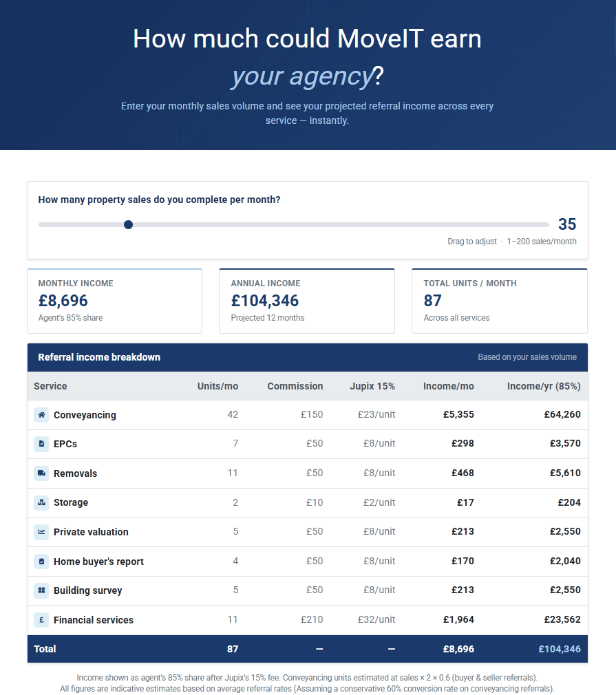The height and width of the screenshot is (695, 616).
Task: Select the Annual Income card
Action: tap(307, 301)
